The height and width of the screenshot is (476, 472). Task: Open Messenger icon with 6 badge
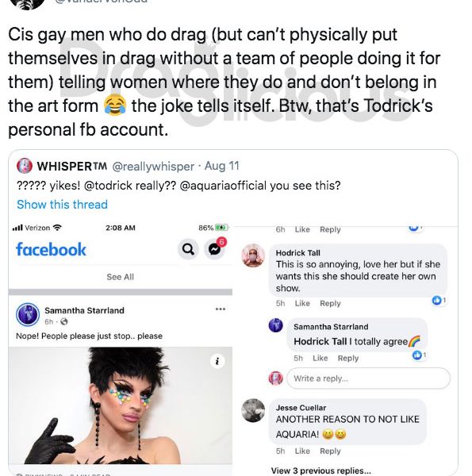pos(215,248)
